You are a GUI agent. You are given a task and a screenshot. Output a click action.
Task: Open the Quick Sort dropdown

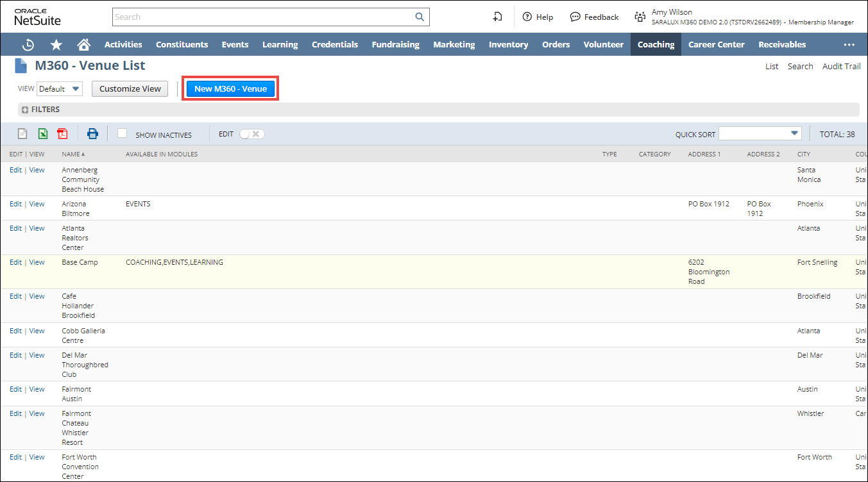coord(760,133)
